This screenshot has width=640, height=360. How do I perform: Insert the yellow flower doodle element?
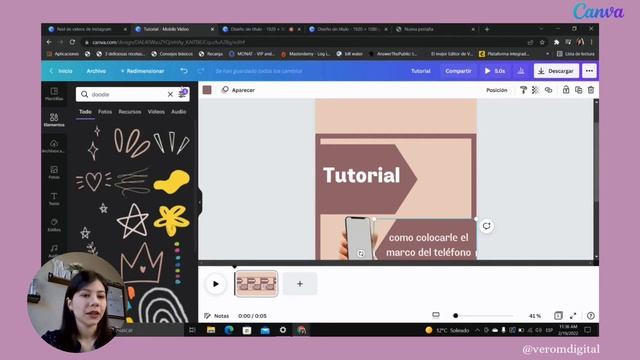pos(172,220)
